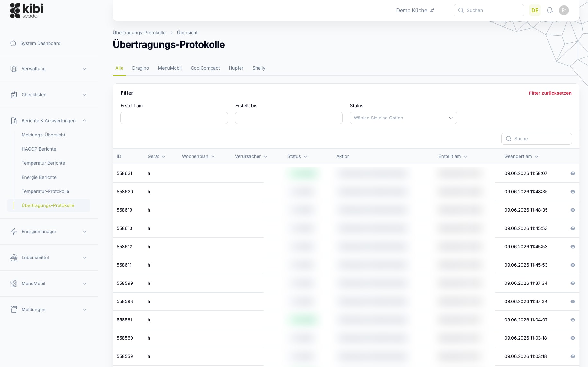Expand the Checklisten menu chevron
The height and width of the screenshot is (367, 588).
84,95
